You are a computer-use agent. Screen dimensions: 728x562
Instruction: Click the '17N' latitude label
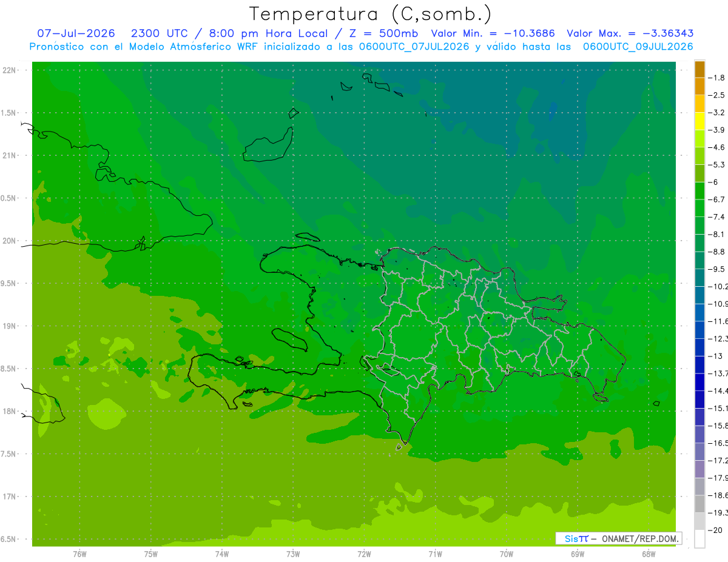click(x=9, y=497)
